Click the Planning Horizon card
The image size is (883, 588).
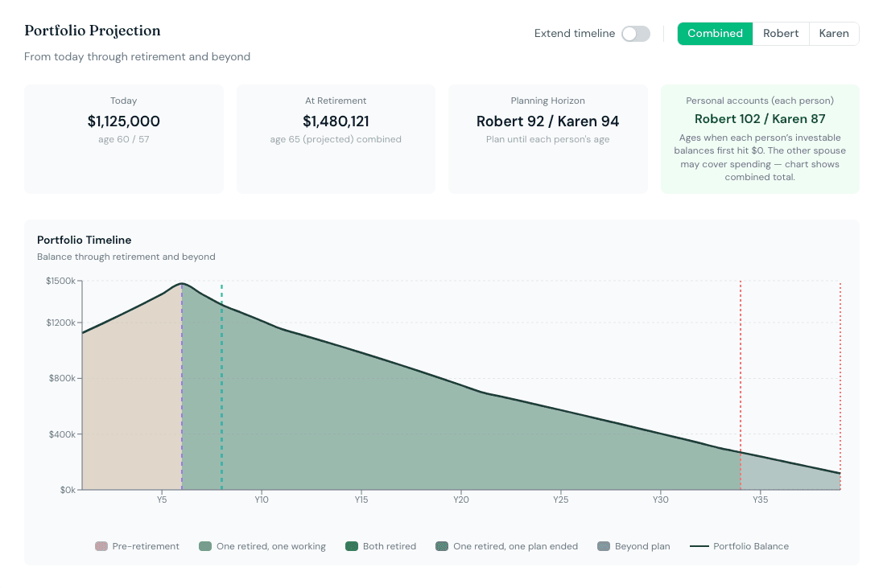[548, 139]
